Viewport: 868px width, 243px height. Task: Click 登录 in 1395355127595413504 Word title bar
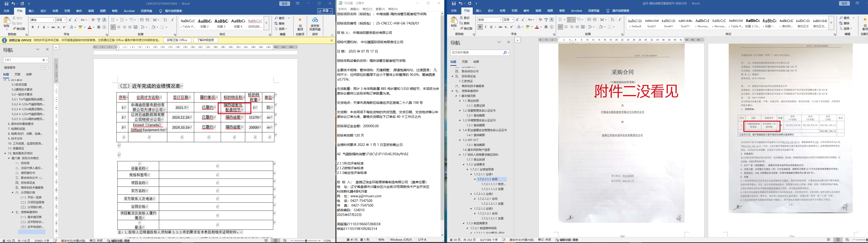click(285, 4)
